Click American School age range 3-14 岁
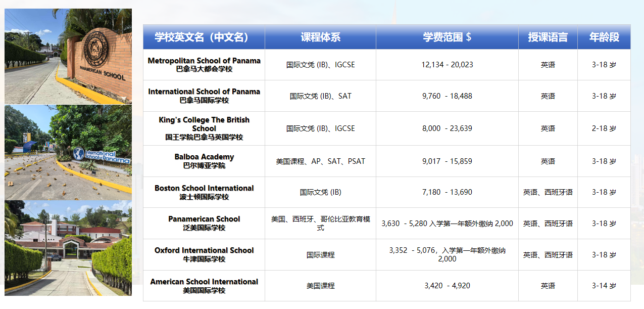Image resolution: width=644 pixels, height=309 pixels. pyautogui.click(x=604, y=286)
